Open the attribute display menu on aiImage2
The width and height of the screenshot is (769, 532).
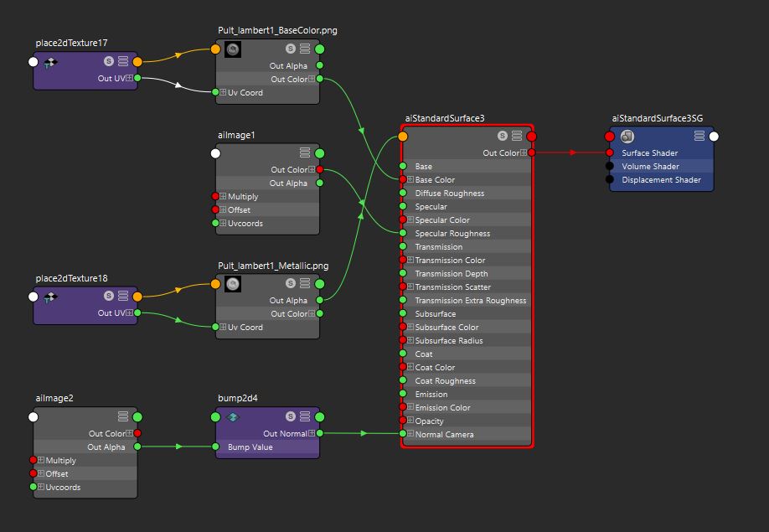[x=124, y=417]
